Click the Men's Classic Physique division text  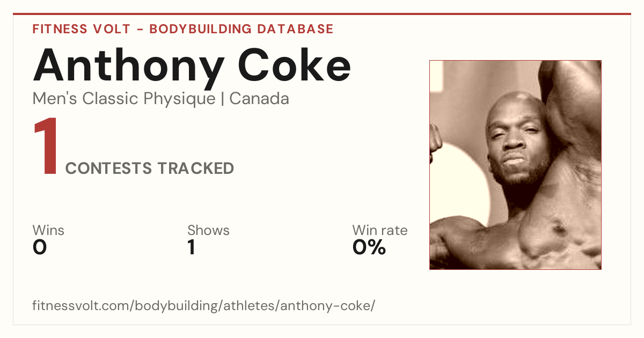pos(124,99)
